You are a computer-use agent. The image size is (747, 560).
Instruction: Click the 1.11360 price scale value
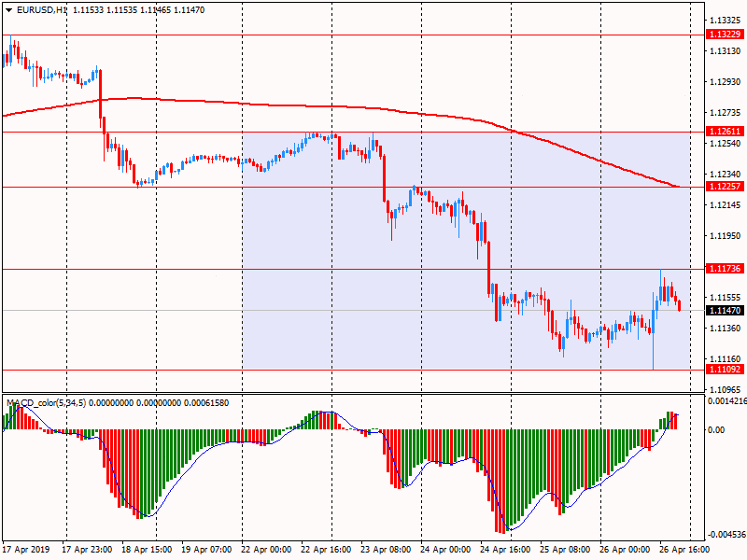pos(726,329)
